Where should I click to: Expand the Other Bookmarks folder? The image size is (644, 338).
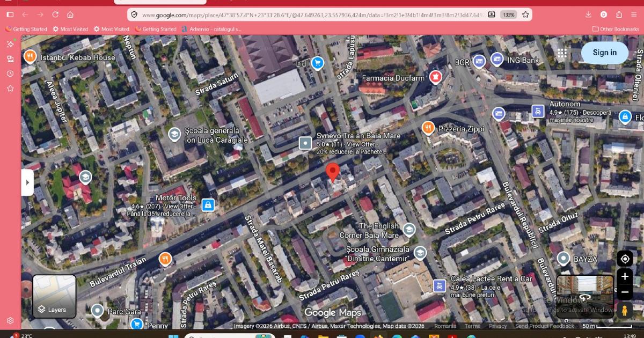tap(616, 29)
